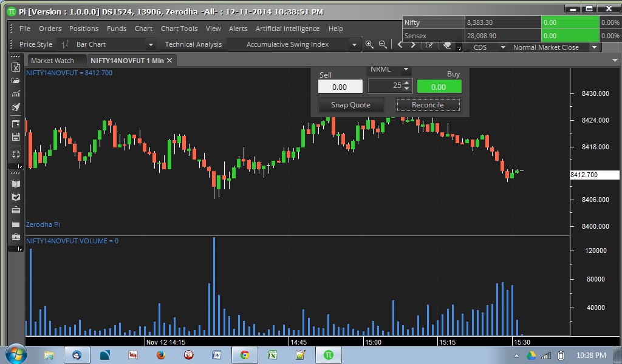This screenshot has height=364, width=622.
Task: Click the briefcase with clasp icon in sidebar
Action: point(15,237)
